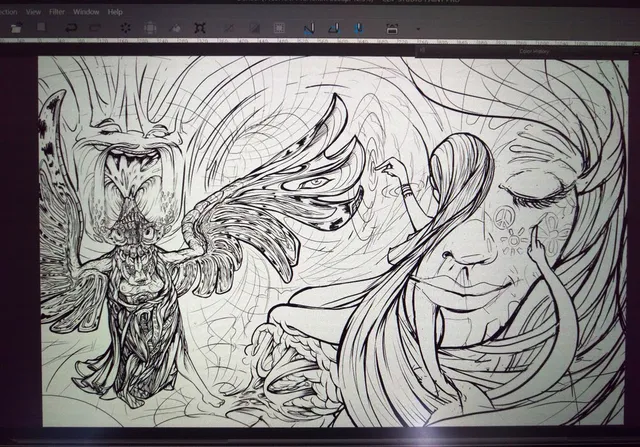Click the Scale/Rotate transform icon

200,28
